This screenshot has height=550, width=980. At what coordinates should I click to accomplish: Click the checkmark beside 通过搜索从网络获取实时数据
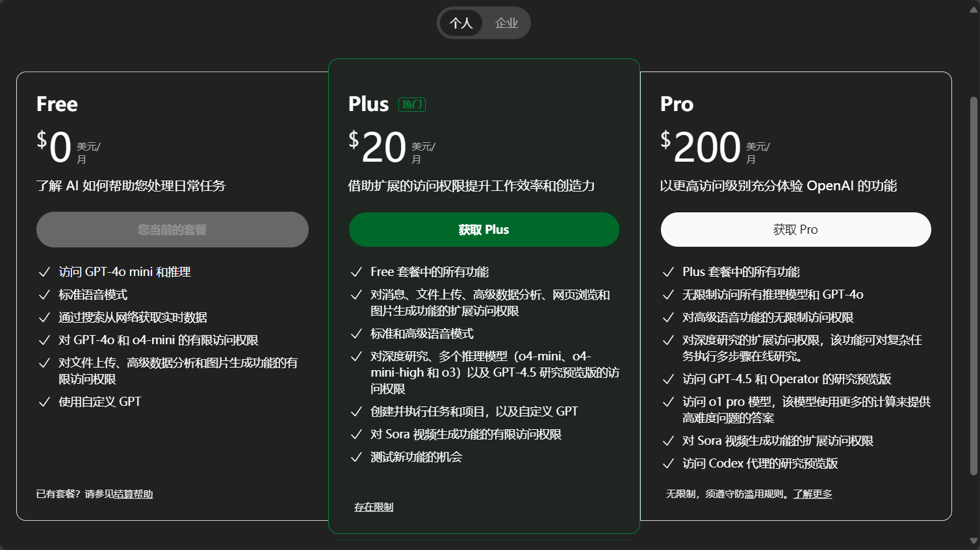[44, 318]
